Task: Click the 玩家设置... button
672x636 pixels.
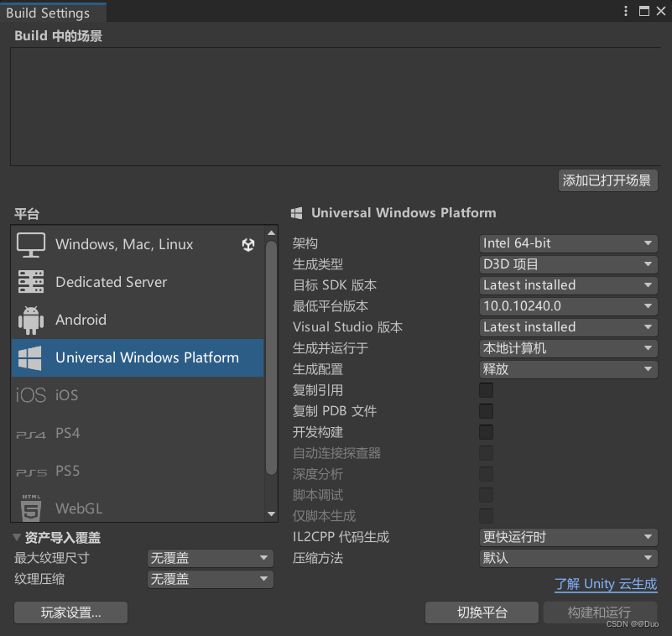Action: (70, 613)
